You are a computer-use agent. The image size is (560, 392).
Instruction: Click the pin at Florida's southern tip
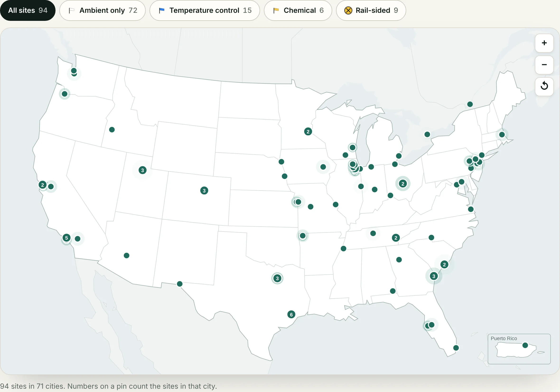(456, 348)
